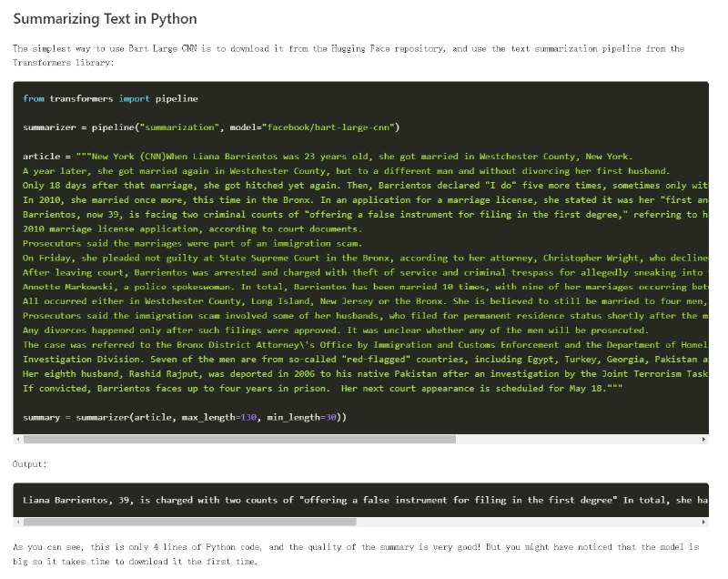Click the line 'Prosecutors said the marriages were part'
728x579 pixels.
click(192, 243)
